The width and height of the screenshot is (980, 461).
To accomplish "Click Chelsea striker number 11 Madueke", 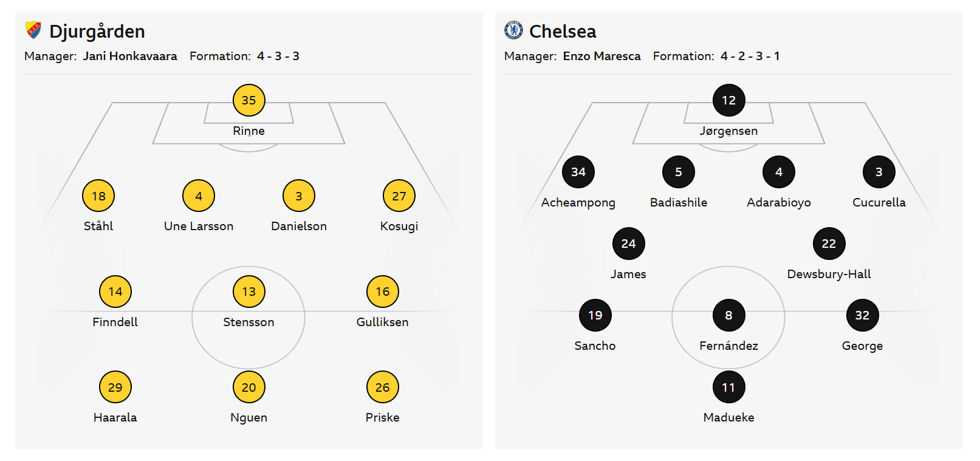I will 728,388.
